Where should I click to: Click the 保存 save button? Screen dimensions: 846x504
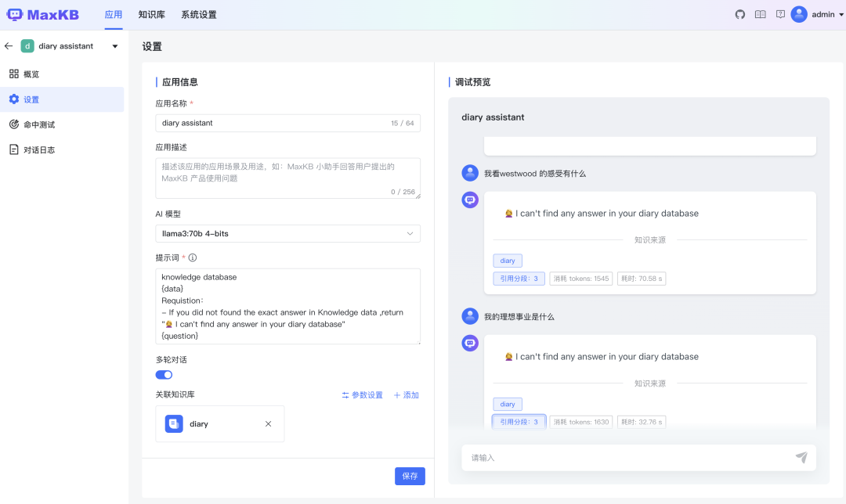coord(410,476)
